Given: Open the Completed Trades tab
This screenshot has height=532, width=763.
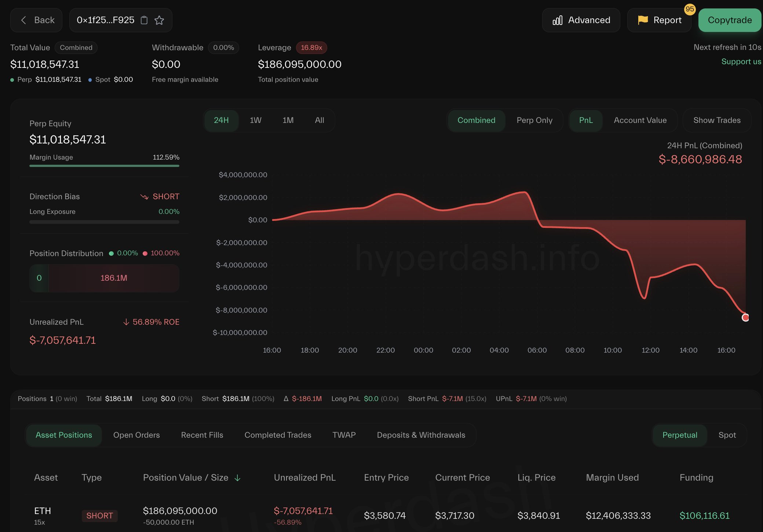Looking at the screenshot, I should [x=278, y=435].
